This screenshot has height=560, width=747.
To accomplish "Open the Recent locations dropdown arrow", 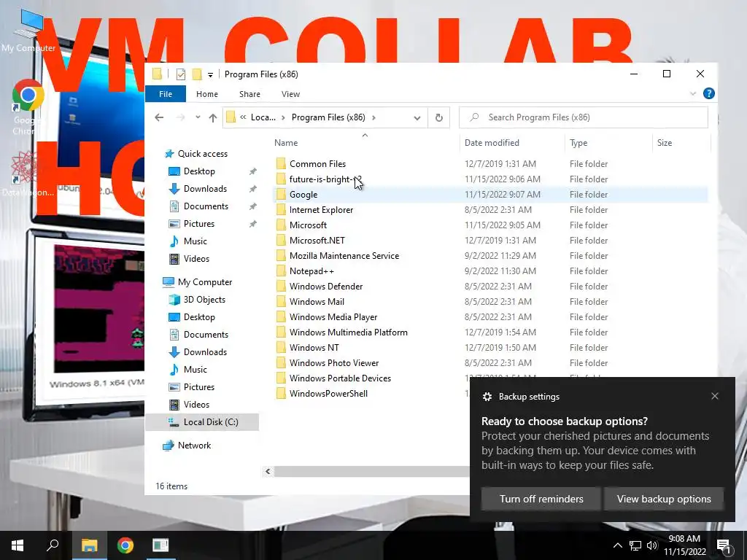I will point(198,117).
